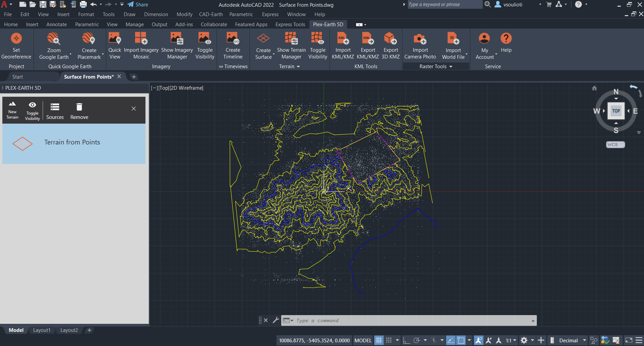Click ViewCube home icon
This screenshot has height=346, width=644.
594,88
